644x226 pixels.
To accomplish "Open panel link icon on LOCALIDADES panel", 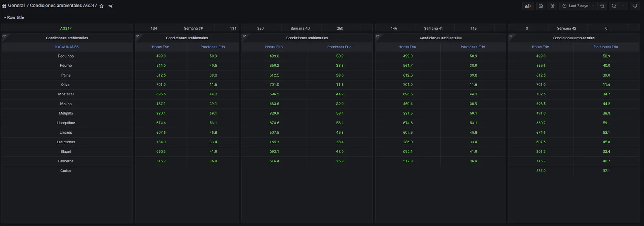I will click(4, 36).
